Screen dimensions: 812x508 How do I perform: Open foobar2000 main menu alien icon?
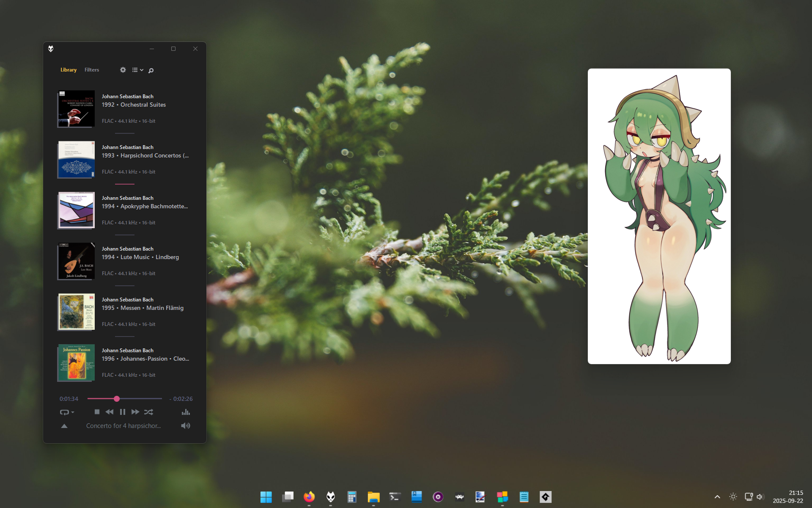pos(51,49)
